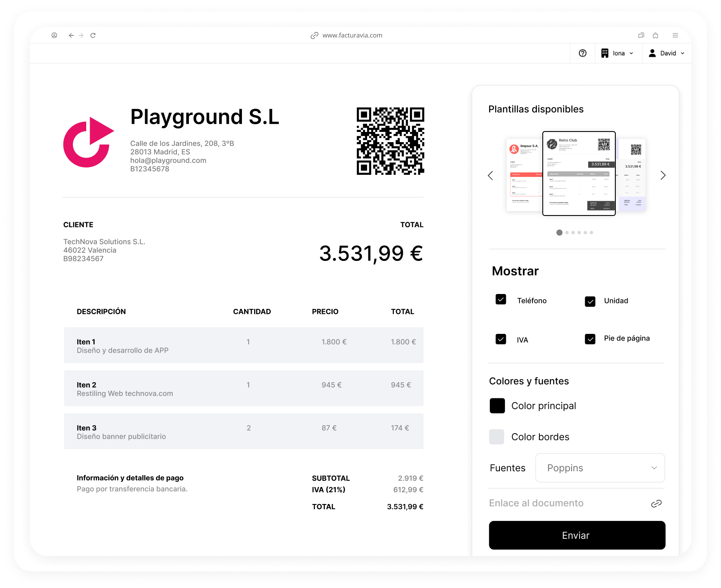
Task: Open the Color bordes gray swatch
Action: coord(497,437)
